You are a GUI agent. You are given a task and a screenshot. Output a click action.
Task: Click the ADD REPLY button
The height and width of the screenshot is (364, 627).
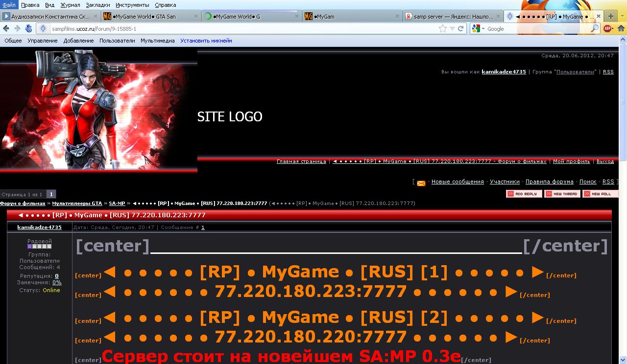[524, 194]
